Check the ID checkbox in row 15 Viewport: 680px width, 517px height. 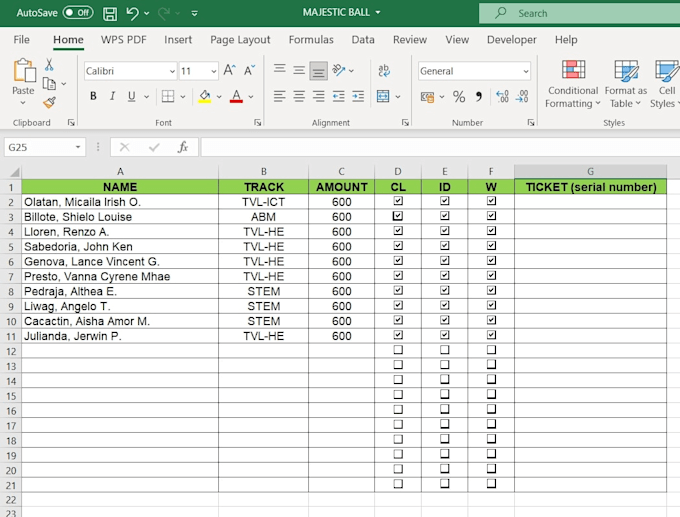tap(445, 394)
